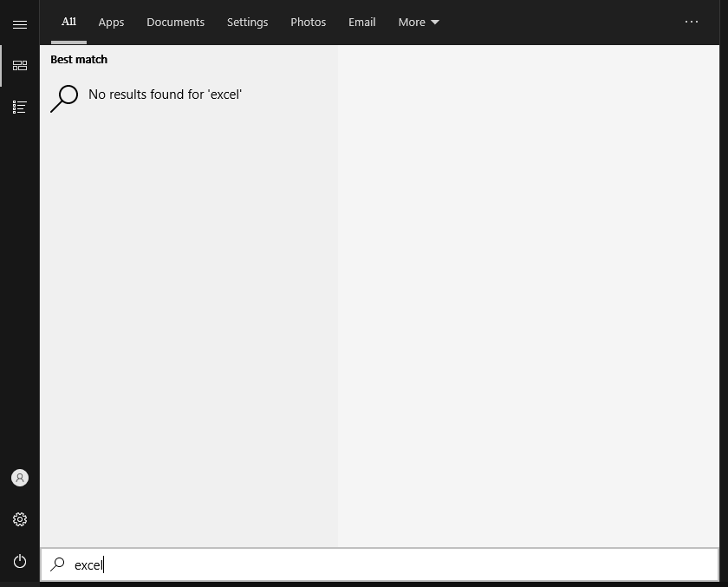The image size is (728, 587).
Task: Open the three-dots options menu
Action: coord(692,22)
